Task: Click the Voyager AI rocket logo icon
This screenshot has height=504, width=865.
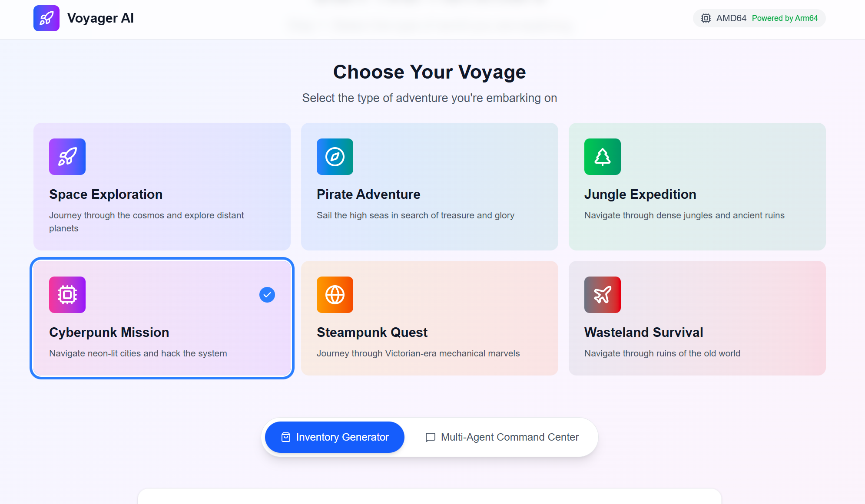Action: 46,18
